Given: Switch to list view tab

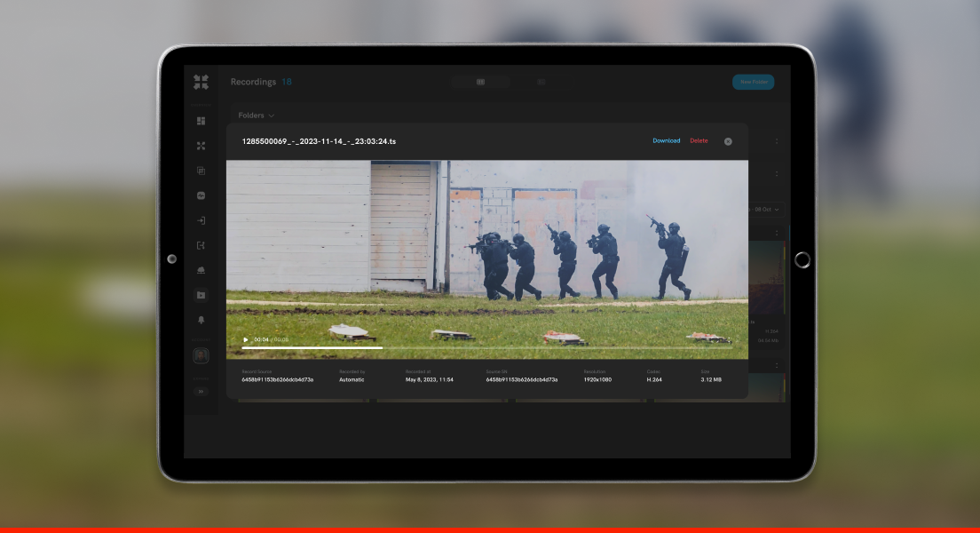Looking at the screenshot, I should (x=541, y=82).
